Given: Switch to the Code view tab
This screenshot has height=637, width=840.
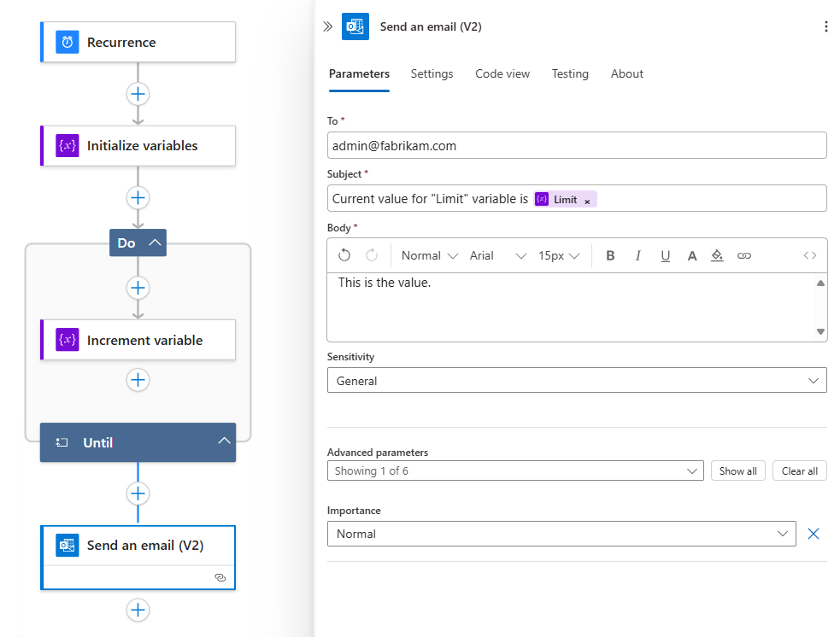Looking at the screenshot, I should [x=502, y=73].
